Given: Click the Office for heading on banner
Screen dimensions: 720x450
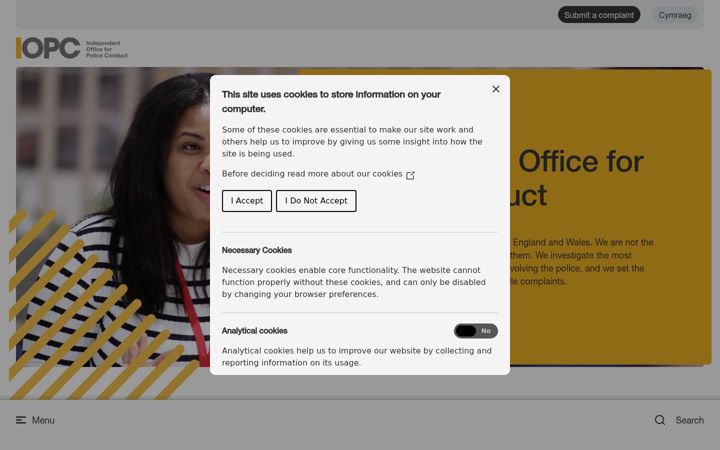Looking at the screenshot, I should pos(581,162).
